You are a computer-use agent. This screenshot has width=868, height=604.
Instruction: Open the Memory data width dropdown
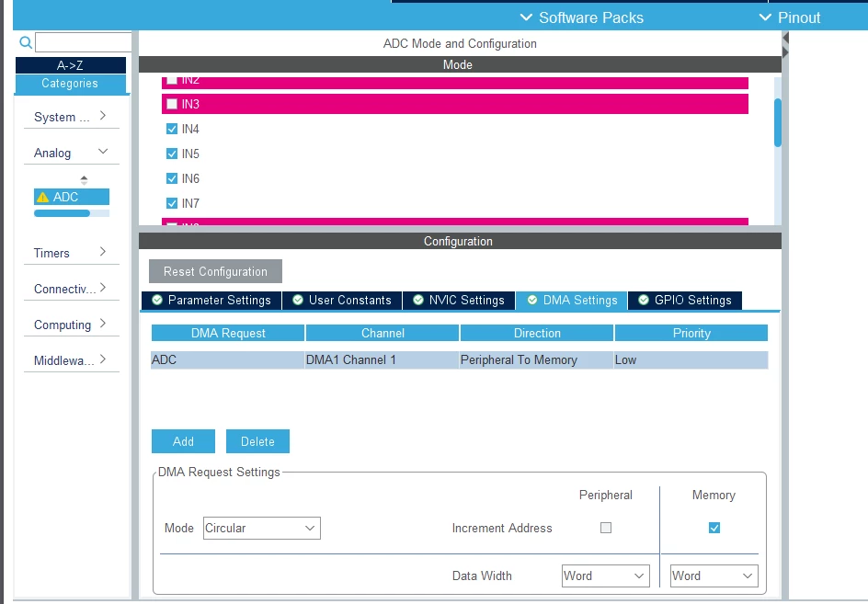[714, 576]
